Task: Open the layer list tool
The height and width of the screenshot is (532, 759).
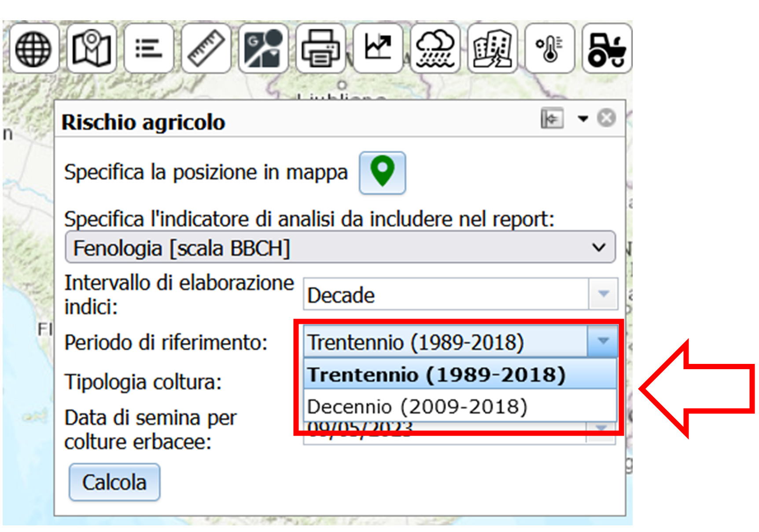Action: click(149, 48)
